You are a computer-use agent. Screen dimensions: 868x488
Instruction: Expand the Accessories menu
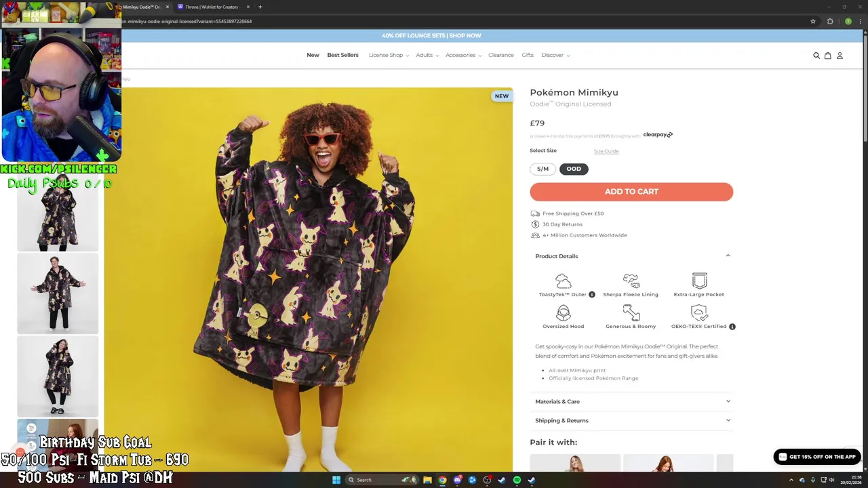tap(463, 55)
